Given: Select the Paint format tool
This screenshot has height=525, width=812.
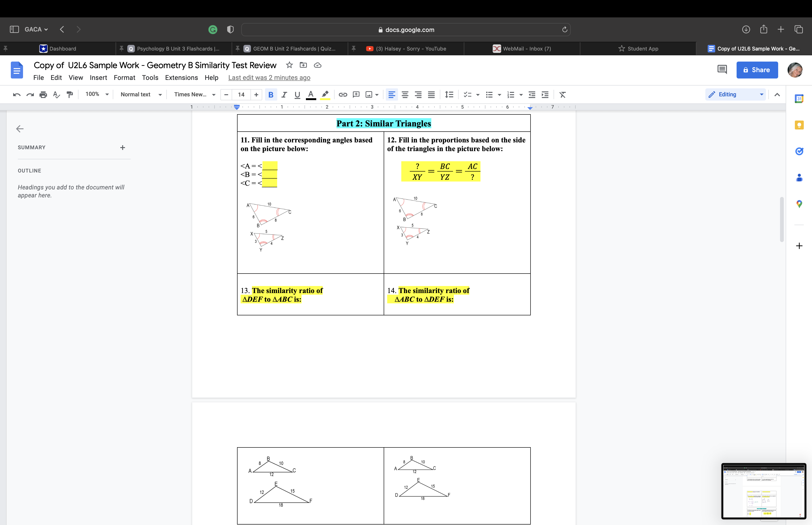Looking at the screenshot, I should click(x=70, y=94).
